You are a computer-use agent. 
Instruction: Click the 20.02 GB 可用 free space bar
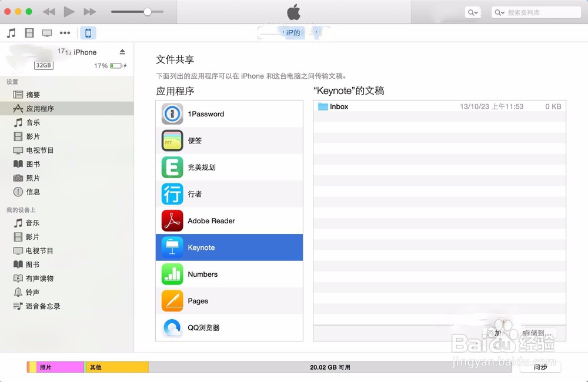(x=330, y=367)
